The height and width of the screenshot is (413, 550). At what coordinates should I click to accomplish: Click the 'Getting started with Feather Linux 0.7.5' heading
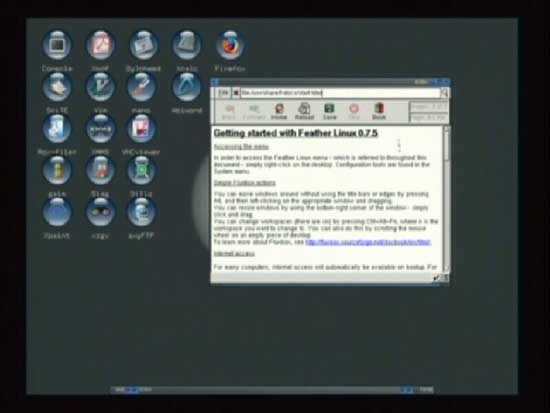296,133
